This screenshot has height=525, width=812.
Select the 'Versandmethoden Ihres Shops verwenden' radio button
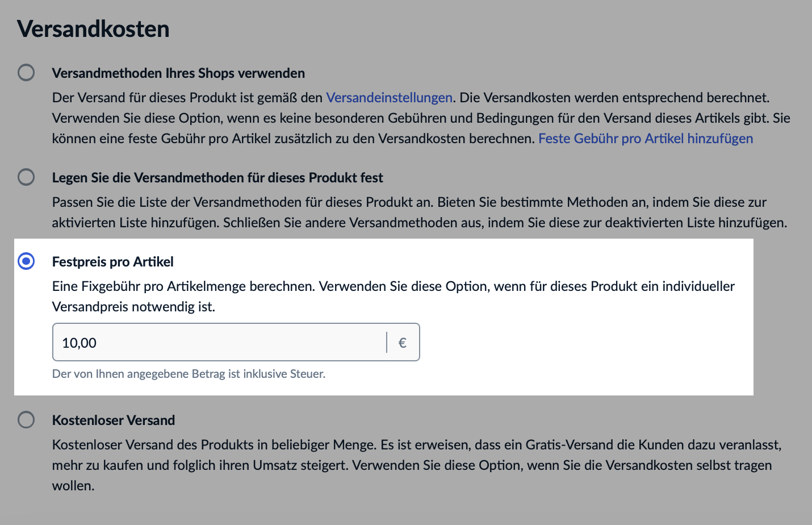pyautogui.click(x=26, y=73)
